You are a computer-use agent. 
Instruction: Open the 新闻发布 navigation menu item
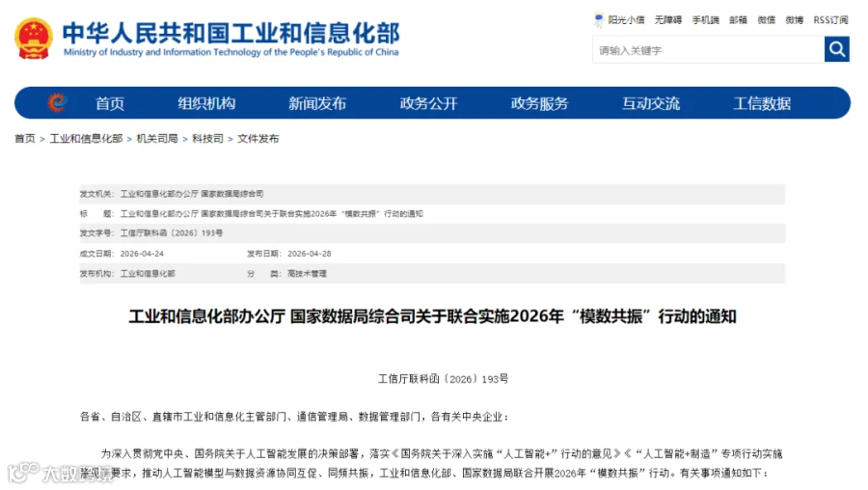(317, 103)
